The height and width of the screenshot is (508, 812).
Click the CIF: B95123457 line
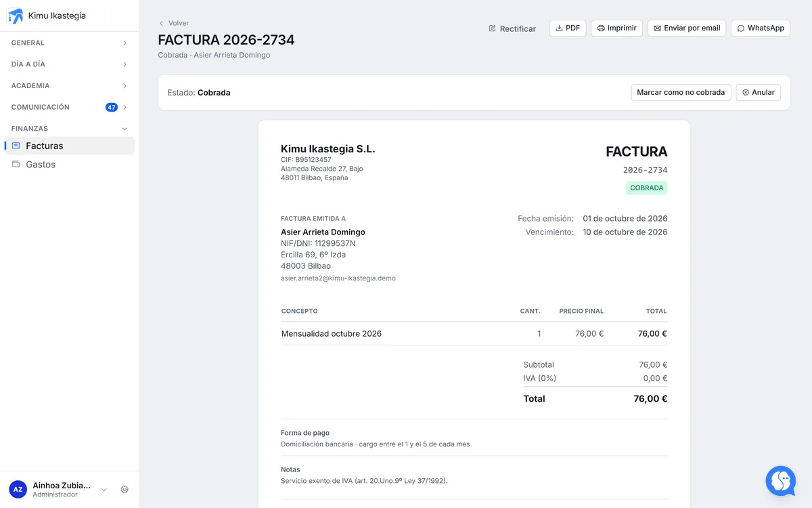(306, 160)
